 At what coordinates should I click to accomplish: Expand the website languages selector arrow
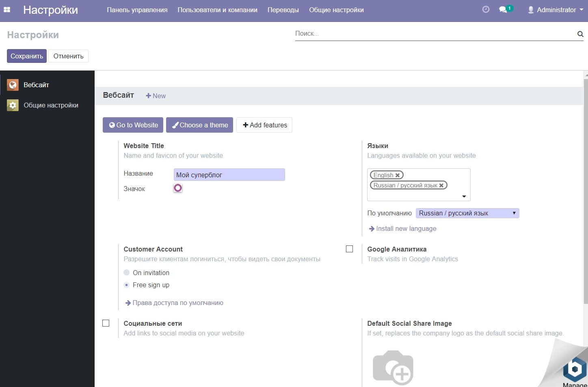464,196
